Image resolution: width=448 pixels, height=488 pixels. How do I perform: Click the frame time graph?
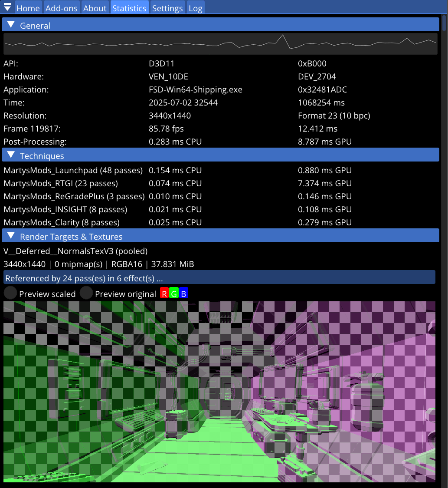coord(220,44)
